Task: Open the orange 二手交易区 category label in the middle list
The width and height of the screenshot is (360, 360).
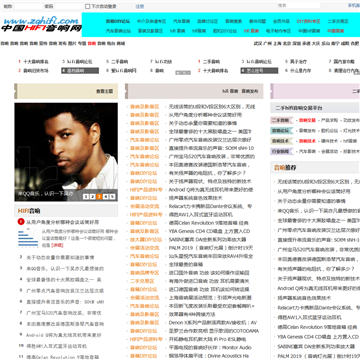Action: point(142,281)
